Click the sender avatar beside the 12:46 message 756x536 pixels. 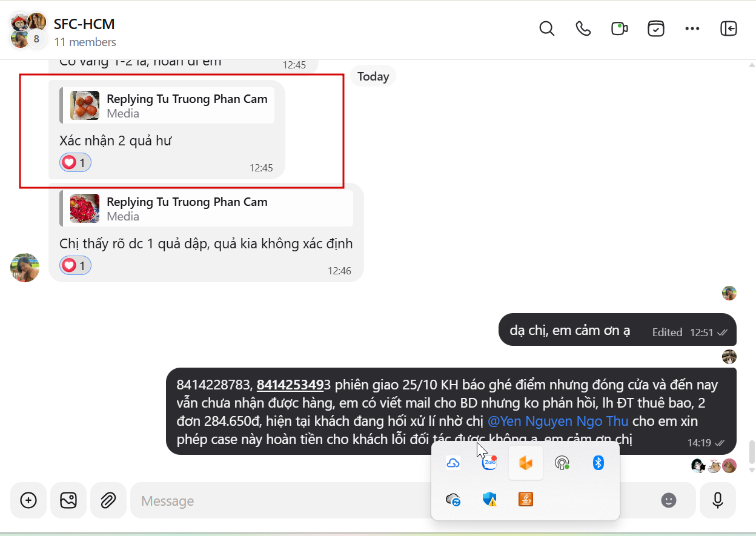(x=25, y=268)
